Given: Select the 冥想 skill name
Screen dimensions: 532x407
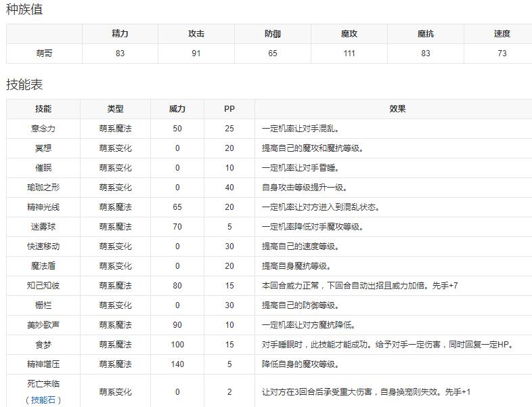Looking at the screenshot, I should (x=44, y=148).
